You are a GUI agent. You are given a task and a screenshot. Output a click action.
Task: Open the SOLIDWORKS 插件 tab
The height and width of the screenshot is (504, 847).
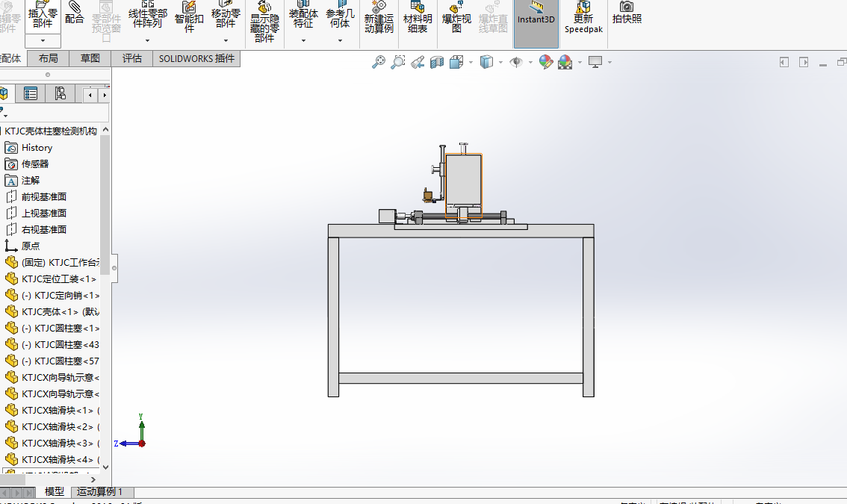pyautogui.click(x=196, y=58)
